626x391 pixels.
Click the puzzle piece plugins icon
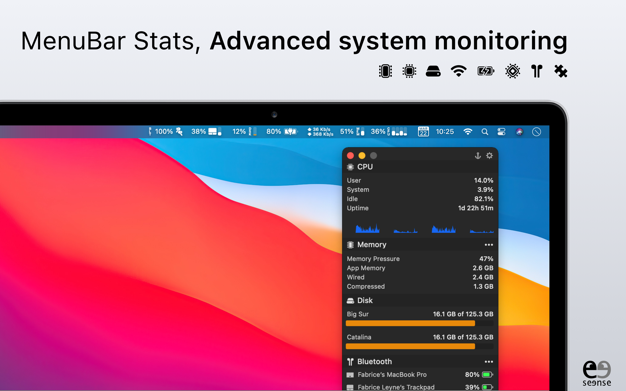click(x=561, y=71)
